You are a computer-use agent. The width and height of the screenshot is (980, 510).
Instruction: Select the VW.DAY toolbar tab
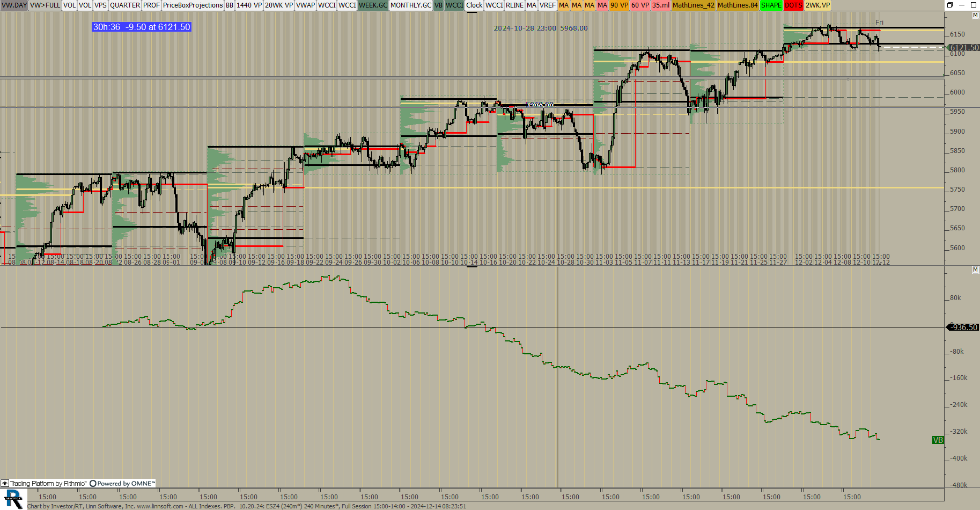tap(14, 5)
